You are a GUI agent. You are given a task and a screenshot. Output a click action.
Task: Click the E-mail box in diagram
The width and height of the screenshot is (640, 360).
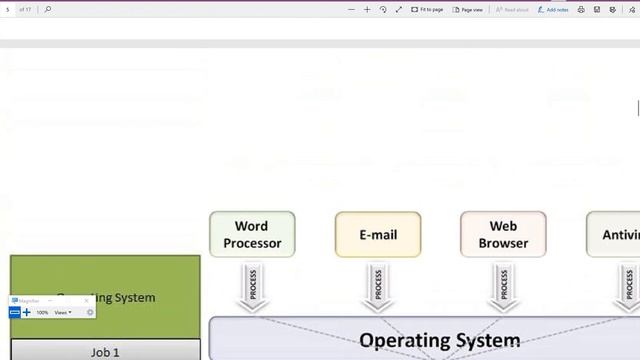pos(378,234)
